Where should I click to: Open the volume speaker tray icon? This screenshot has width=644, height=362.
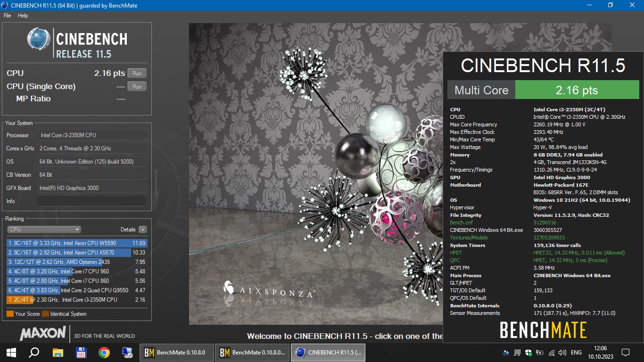[562, 352]
